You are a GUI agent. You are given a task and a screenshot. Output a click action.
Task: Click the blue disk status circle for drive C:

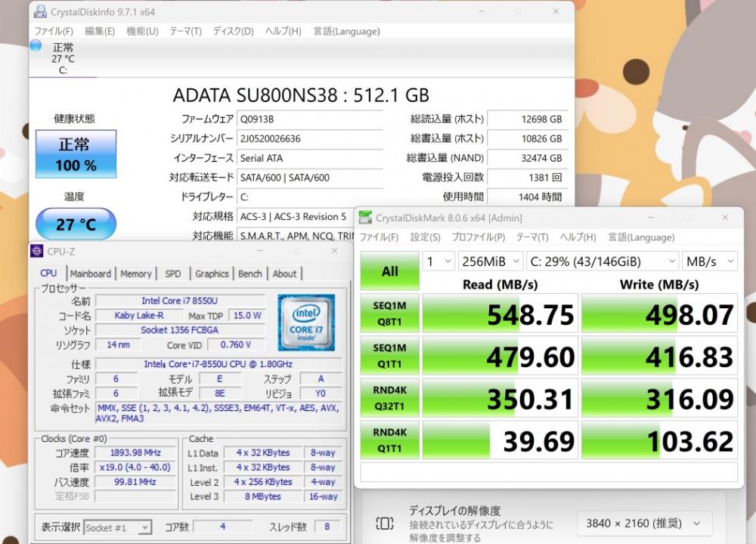point(36,46)
